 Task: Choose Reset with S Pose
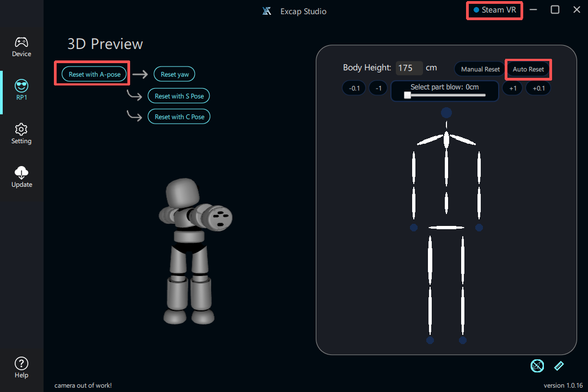pos(179,96)
